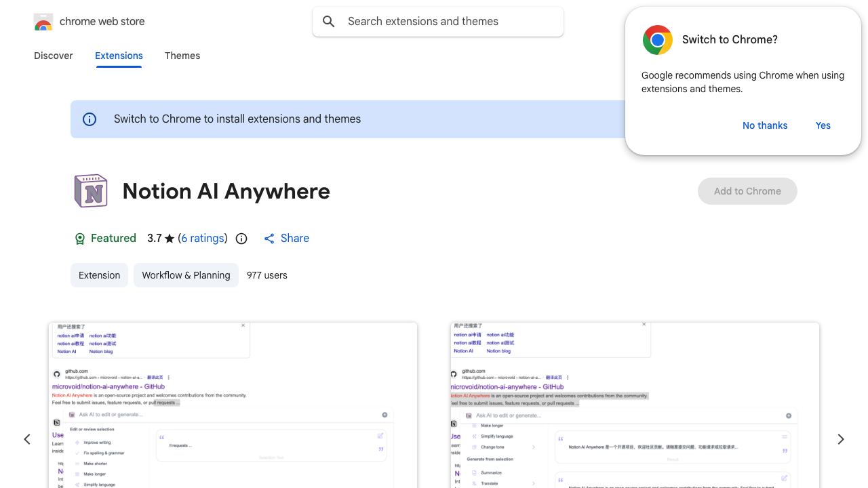Image resolution: width=868 pixels, height=488 pixels.
Task: Switch to the Themes tab
Action: (182, 56)
